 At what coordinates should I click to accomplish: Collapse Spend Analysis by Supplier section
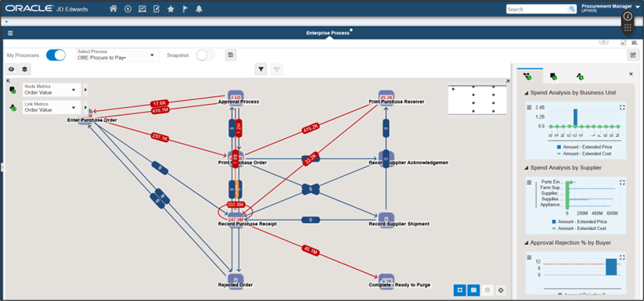coord(527,168)
